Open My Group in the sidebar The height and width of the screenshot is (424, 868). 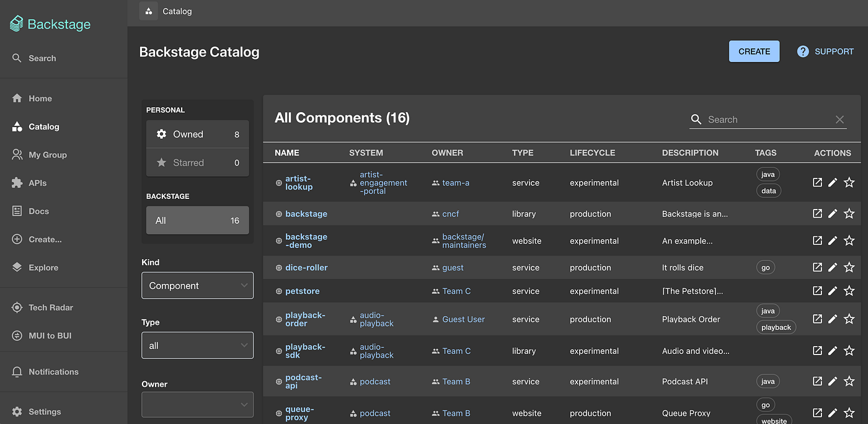click(x=39, y=155)
